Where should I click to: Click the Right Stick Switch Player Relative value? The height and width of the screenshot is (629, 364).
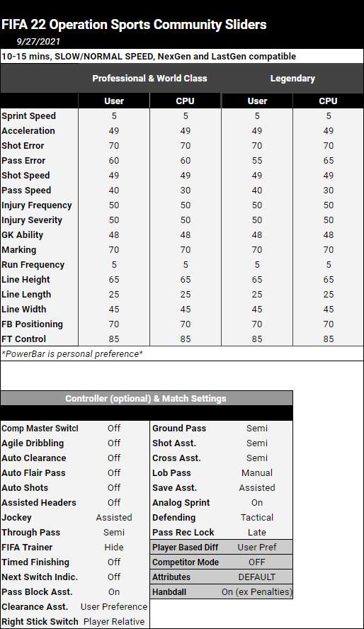coord(114,621)
